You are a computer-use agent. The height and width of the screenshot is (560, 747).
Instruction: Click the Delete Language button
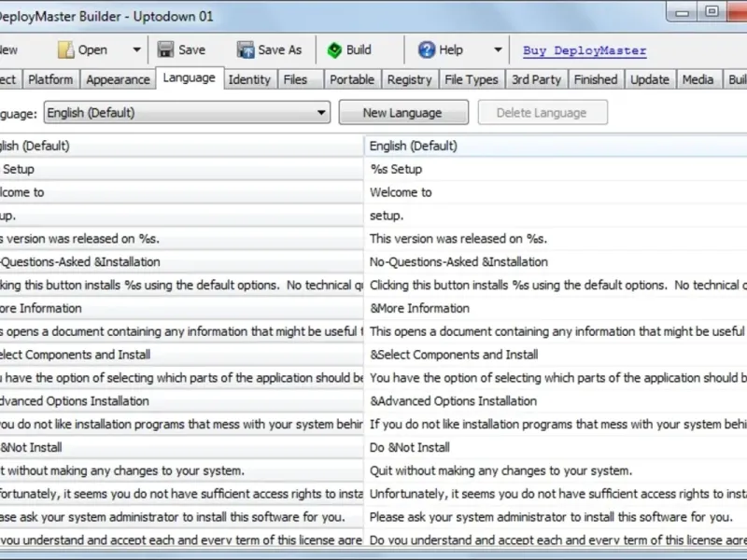(x=543, y=113)
